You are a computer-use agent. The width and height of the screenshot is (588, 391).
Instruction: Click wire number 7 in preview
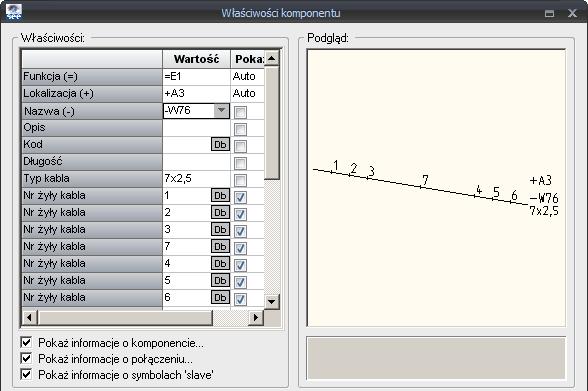(x=425, y=180)
